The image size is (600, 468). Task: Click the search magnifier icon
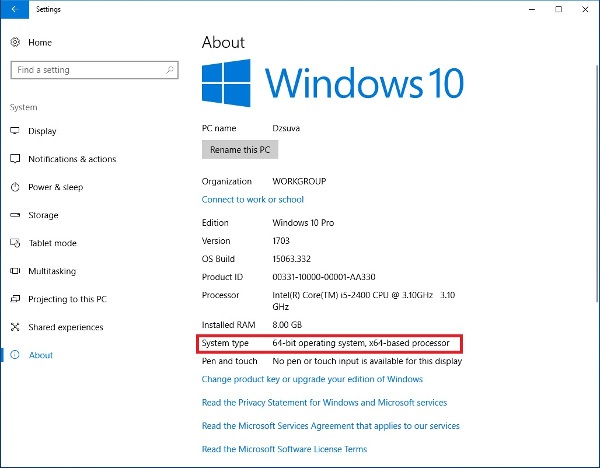170,70
